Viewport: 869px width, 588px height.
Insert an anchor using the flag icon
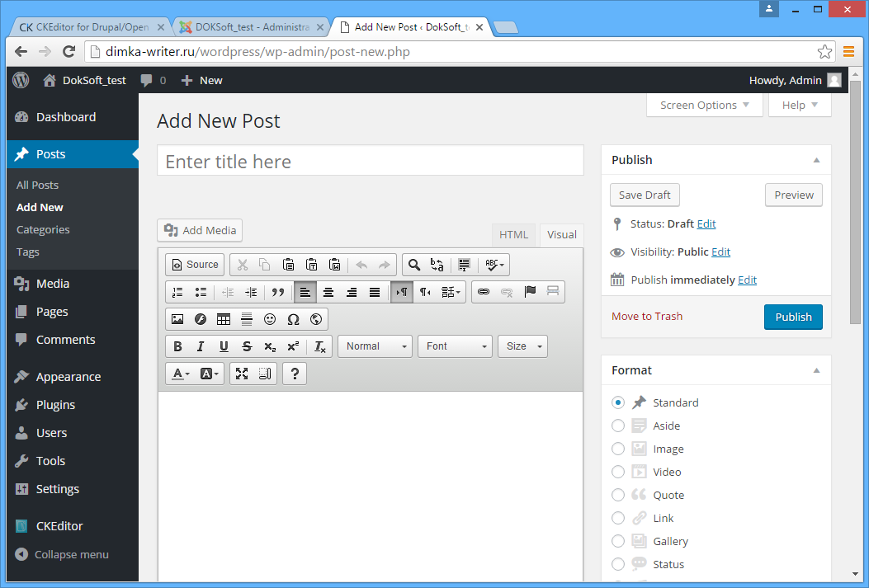coord(530,292)
